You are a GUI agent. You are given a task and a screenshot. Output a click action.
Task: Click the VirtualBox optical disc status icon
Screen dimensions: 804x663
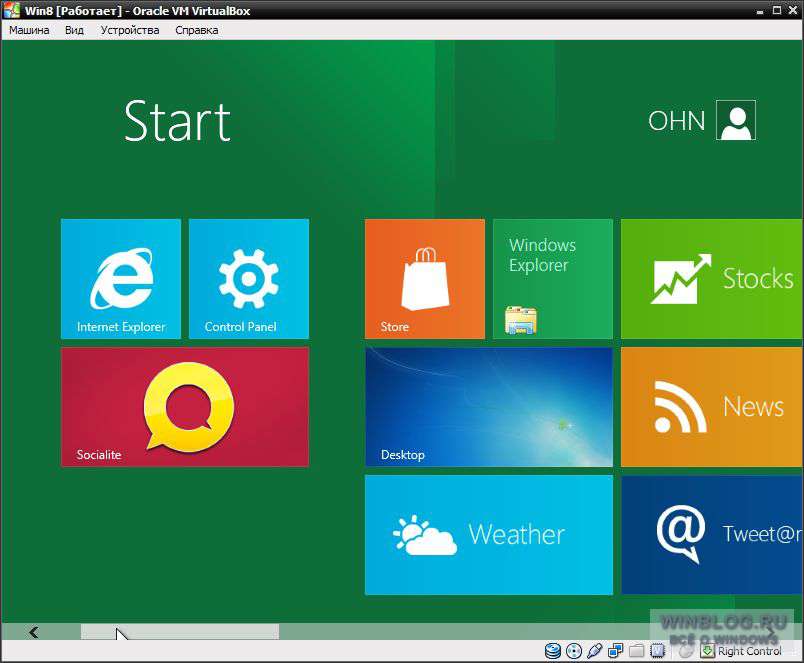(574, 651)
